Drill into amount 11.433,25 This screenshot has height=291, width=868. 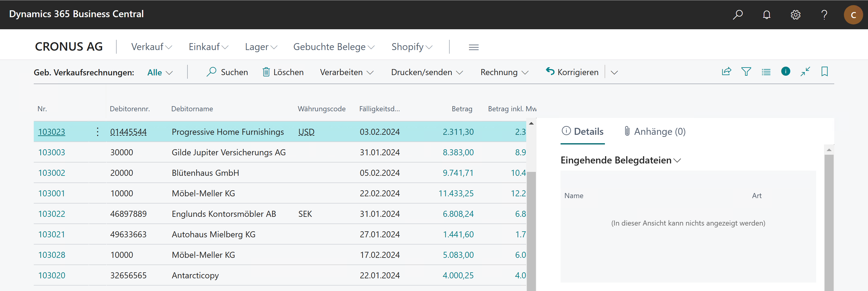456,194
